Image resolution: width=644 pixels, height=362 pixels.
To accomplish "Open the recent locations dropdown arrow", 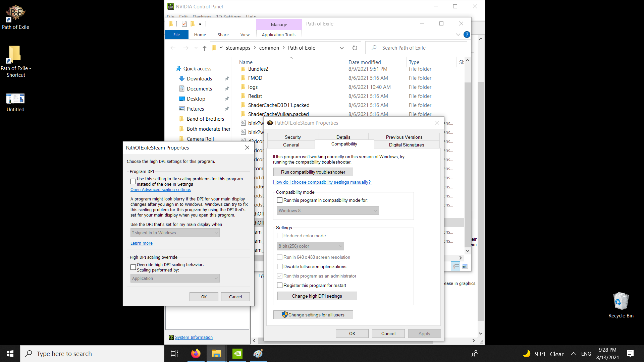I will point(196,48).
